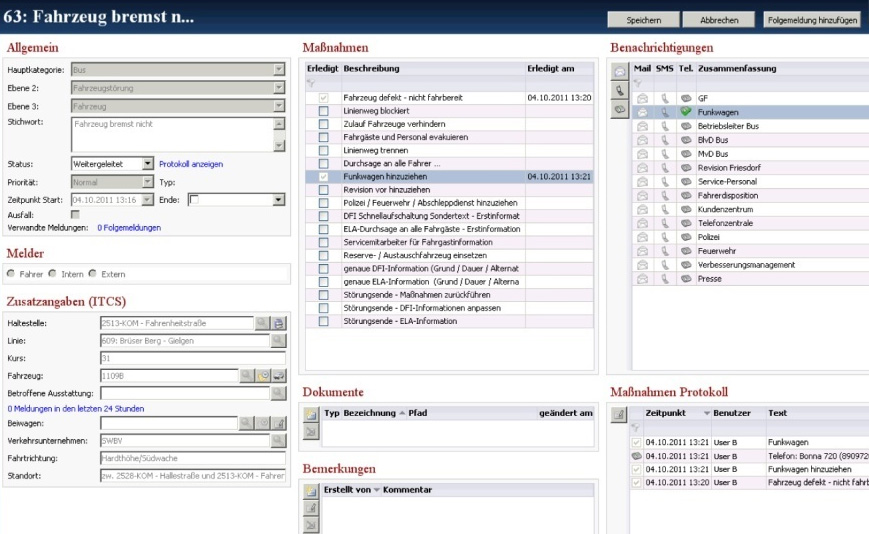869x534 pixels.
Task: Click the filter funnel icon in Benachrichtigungen table
Action: (638, 83)
